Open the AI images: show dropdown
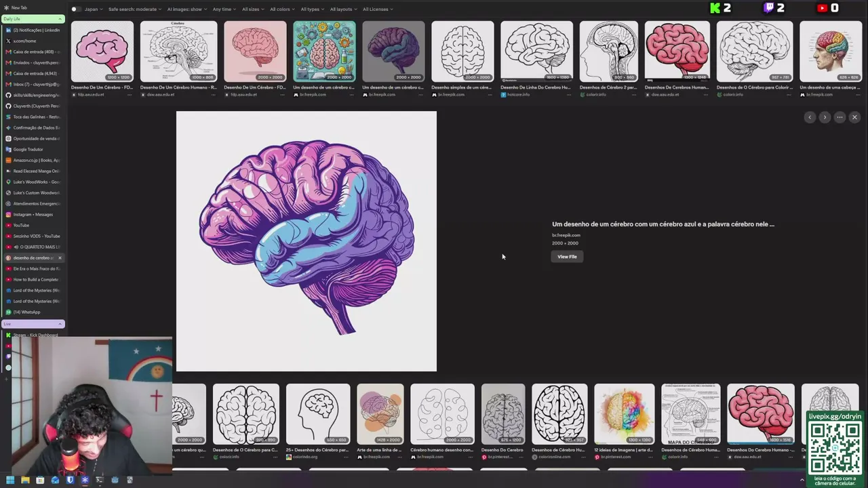This screenshot has height=488, width=868. tap(186, 9)
